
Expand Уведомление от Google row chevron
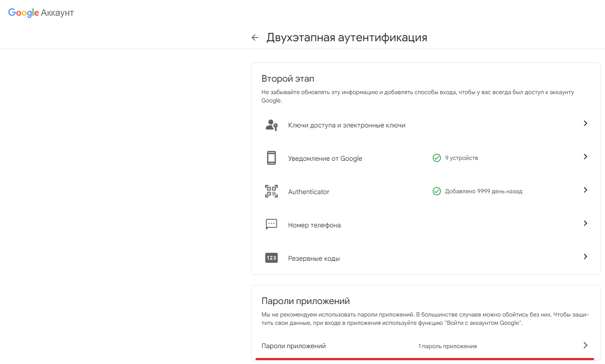point(585,157)
